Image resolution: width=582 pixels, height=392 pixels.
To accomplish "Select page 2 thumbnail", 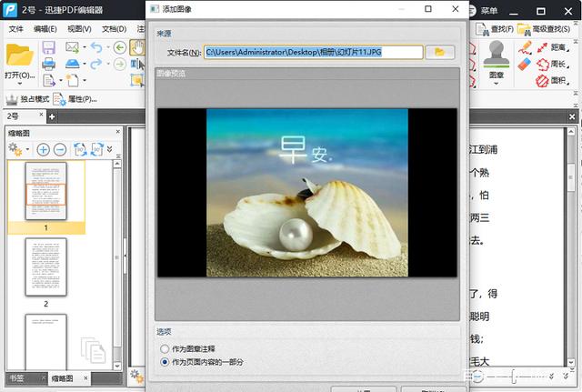I will (46, 267).
